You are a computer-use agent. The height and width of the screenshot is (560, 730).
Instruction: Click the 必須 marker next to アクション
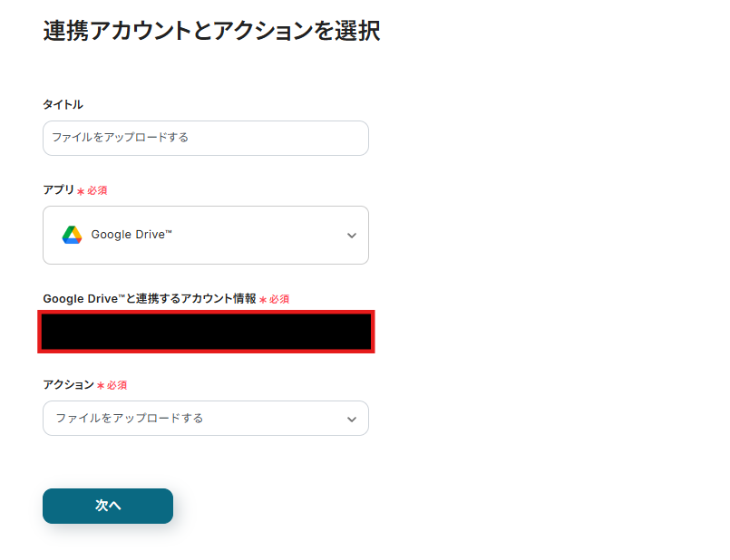coord(117,385)
